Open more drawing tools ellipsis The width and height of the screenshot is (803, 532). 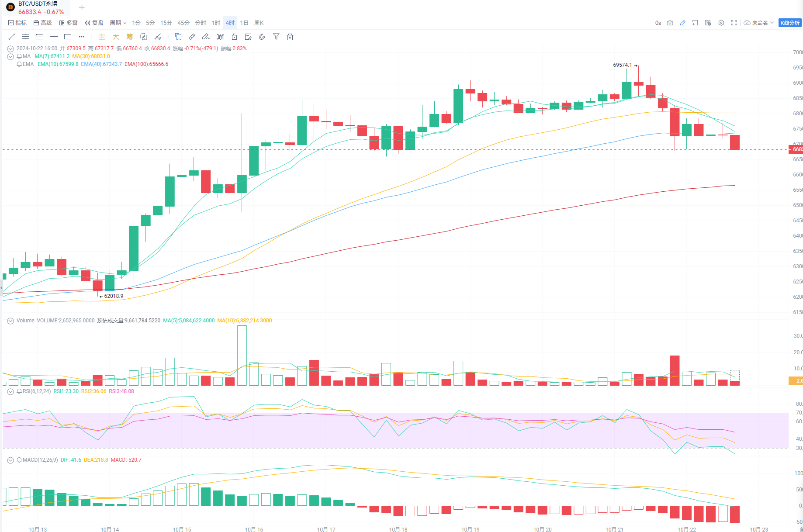[x=82, y=37]
